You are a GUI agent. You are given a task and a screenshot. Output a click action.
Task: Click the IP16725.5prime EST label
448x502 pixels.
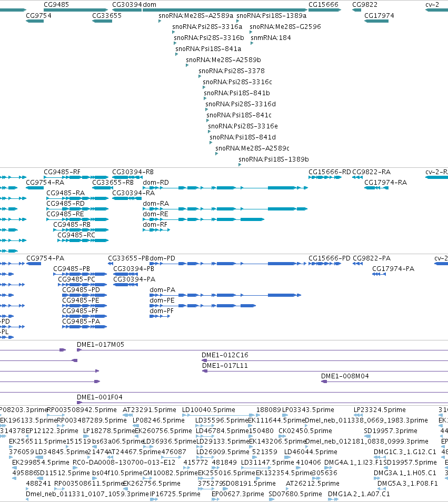tap(175, 494)
